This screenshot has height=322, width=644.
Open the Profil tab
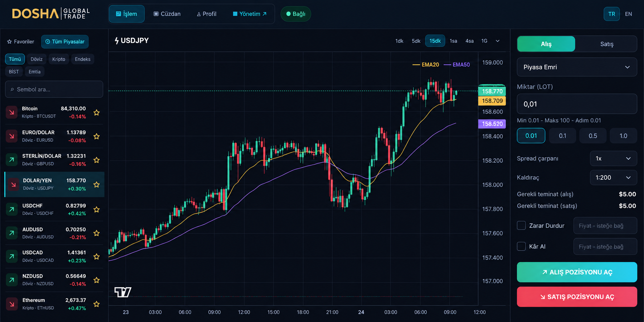pyautogui.click(x=207, y=14)
